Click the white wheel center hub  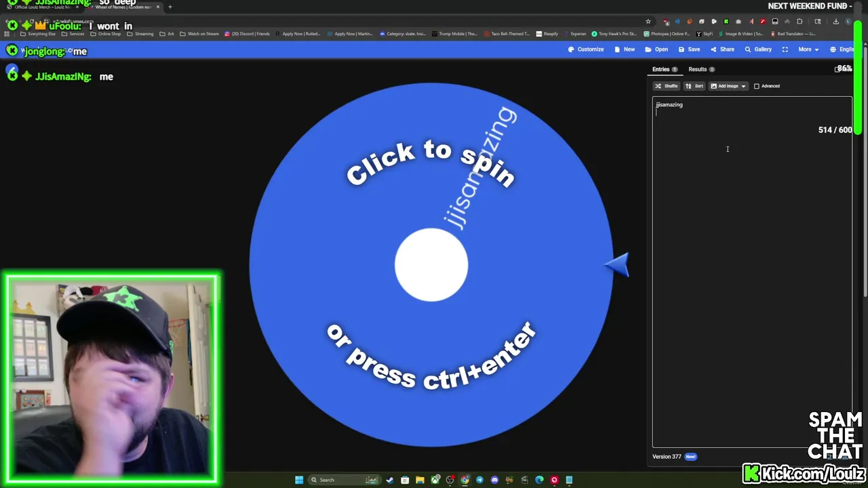(431, 265)
